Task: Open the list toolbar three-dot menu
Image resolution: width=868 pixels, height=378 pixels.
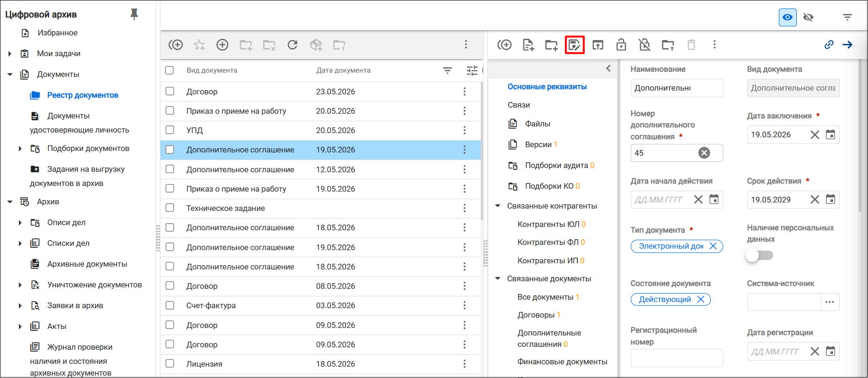Action: pos(466,44)
